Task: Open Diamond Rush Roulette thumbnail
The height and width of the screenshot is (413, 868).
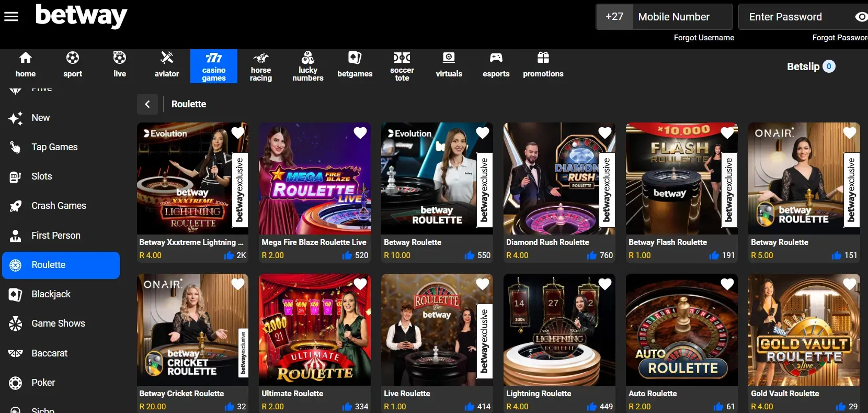Action: pos(559,178)
